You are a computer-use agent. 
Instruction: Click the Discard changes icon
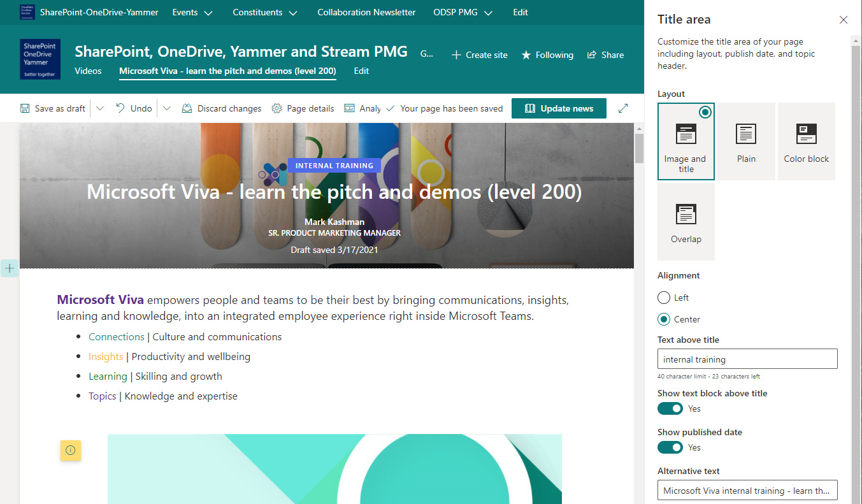click(187, 108)
